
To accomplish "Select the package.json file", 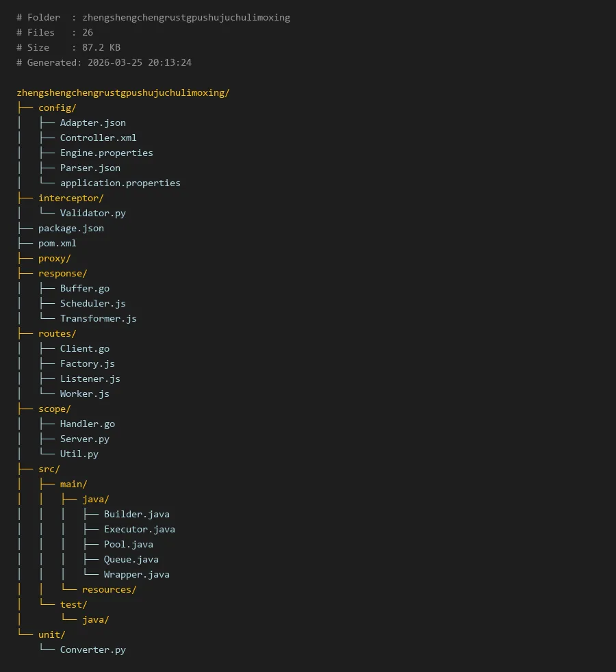I will pyautogui.click(x=70, y=228).
